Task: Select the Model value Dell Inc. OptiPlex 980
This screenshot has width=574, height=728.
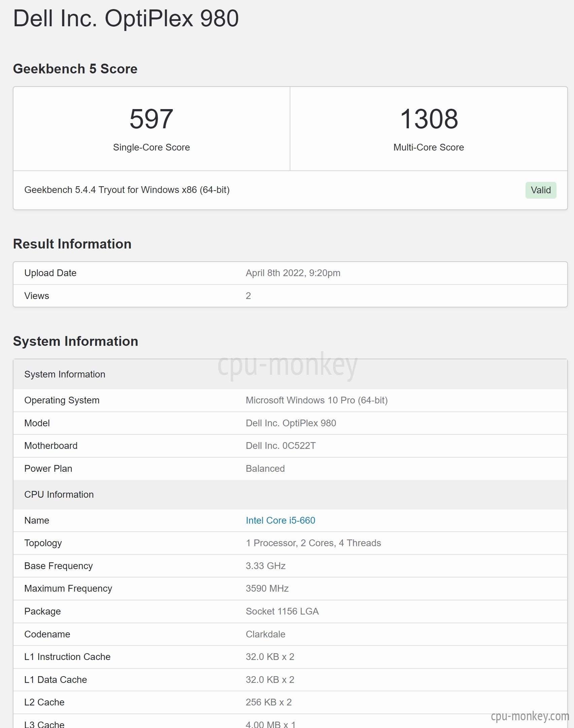Action: pyautogui.click(x=291, y=423)
